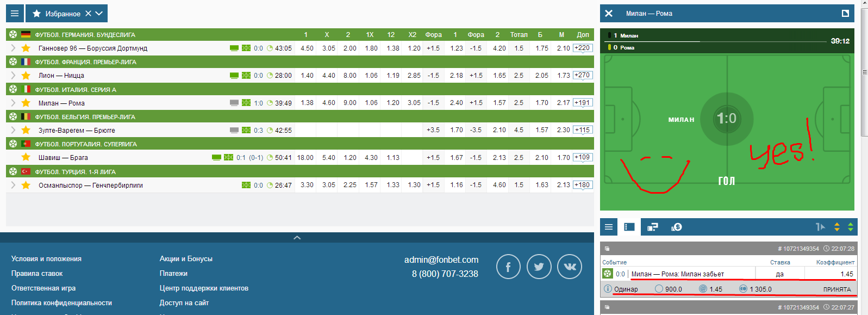Click Милан — Рома: Милан забьет event text
Viewport: 868px width, 315px height.
678,274
